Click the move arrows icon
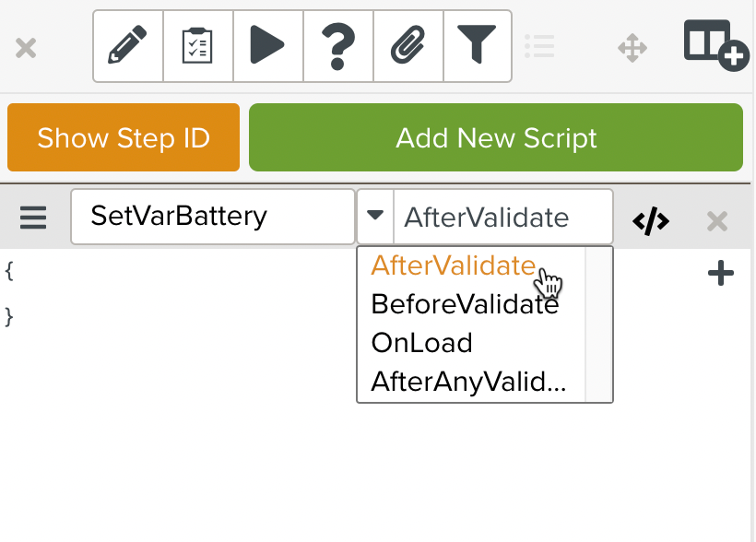Viewport: 756px width, 542px height. click(632, 48)
